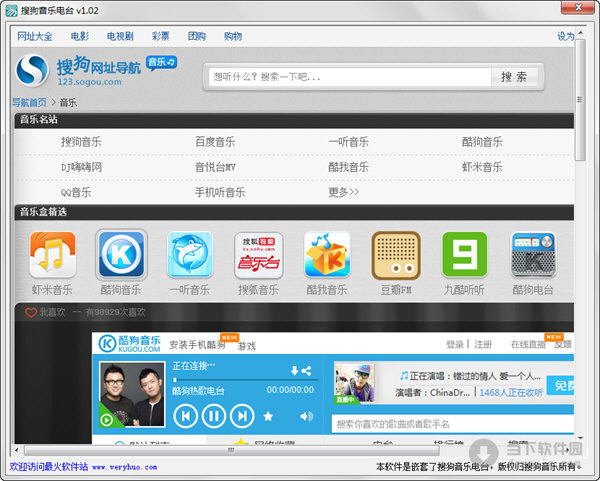
Task: Open the live singer thumbnail
Action: [x=354, y=383]
